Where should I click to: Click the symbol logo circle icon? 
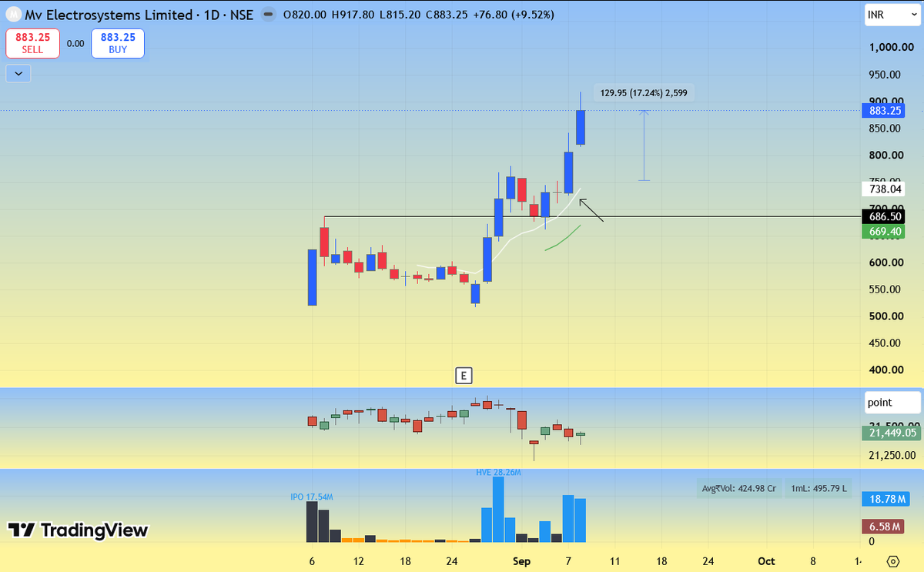point(14,15)
